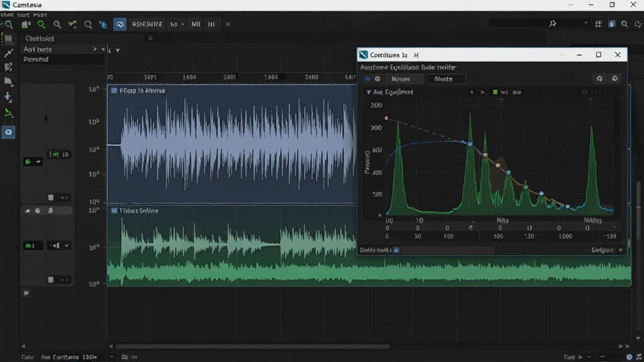Open the speaker dropdown on the second track header
This screenshot has height=362, width=644.
pos(60,246)
